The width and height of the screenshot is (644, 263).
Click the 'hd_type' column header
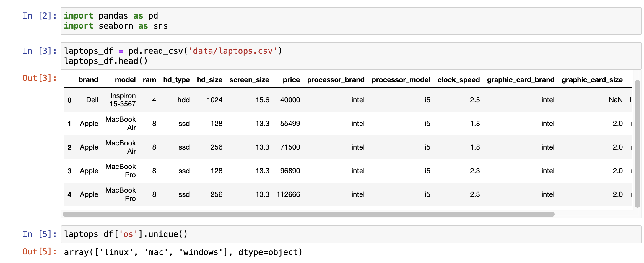[x=176, y=80]
